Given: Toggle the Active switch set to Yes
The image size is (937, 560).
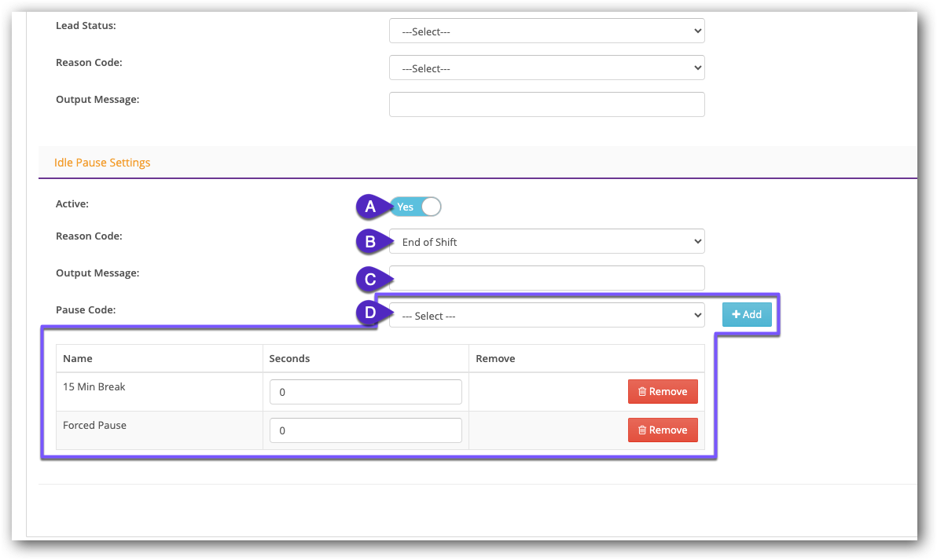Looking at the screenshot, I should pyautogui.click(x=416, y=207).
